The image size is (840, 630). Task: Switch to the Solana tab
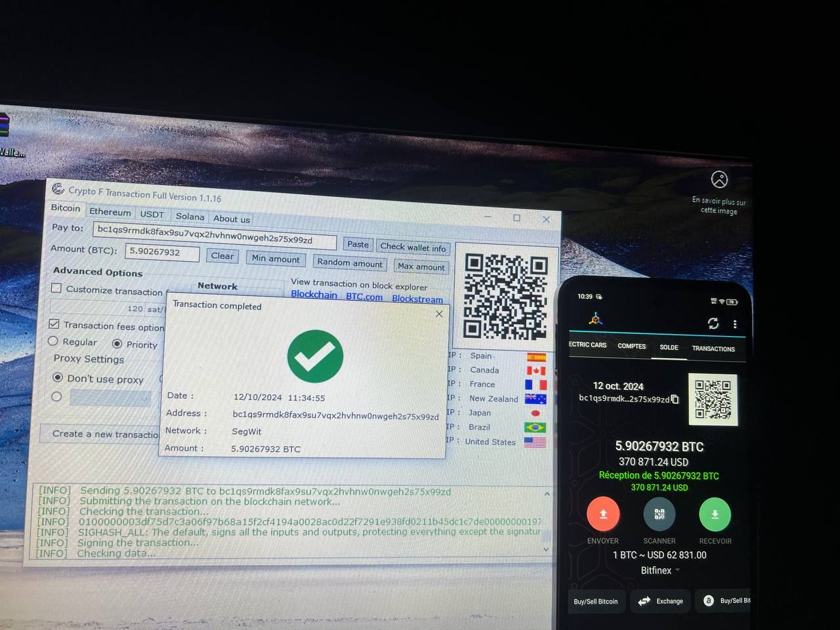tap(190, 217)
